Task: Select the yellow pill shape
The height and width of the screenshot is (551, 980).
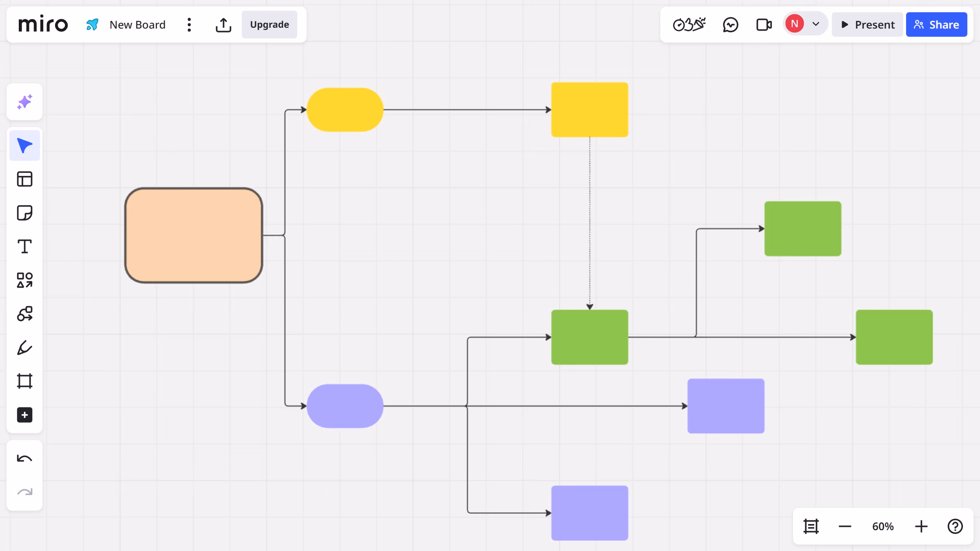Action: point(345,110)
